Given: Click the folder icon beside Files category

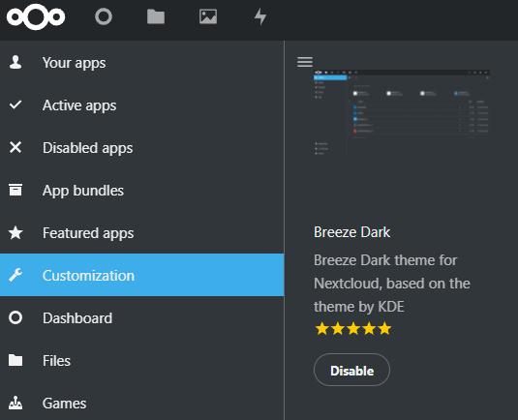Looking at the screenshot, I should pos(15,360).
